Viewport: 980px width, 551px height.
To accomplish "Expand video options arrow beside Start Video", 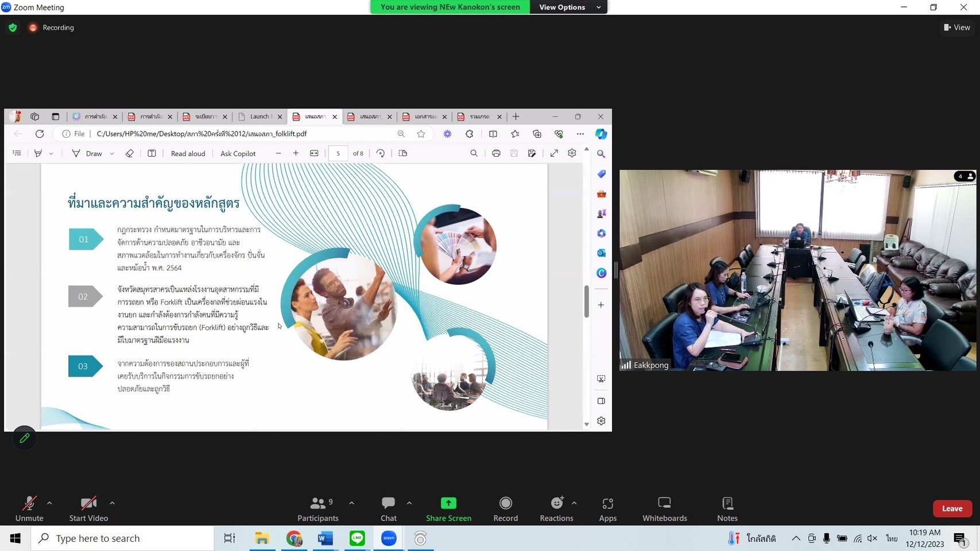I will (x=112, y=503).
